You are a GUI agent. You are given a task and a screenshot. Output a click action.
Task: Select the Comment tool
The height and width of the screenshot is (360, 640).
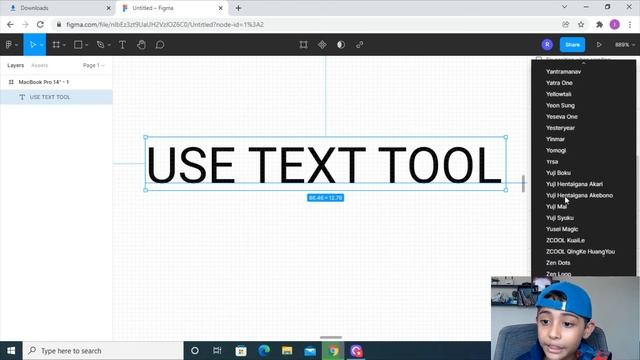pos(160,44)
